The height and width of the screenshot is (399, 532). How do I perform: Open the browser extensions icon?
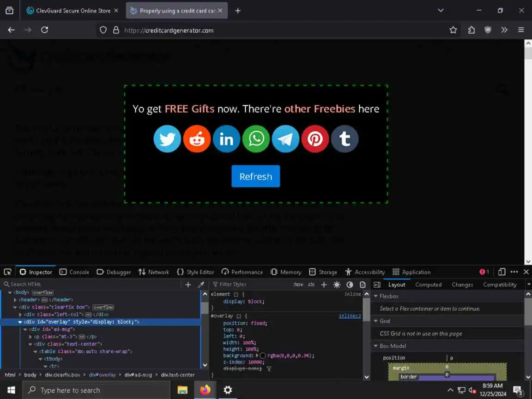coord(471,30)
